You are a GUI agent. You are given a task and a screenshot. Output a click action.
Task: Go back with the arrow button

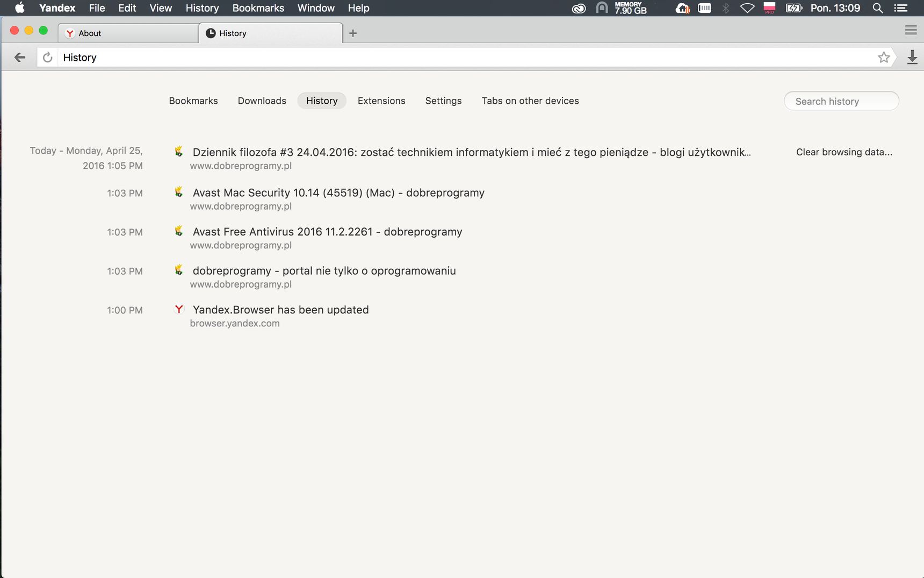[20, 58]
